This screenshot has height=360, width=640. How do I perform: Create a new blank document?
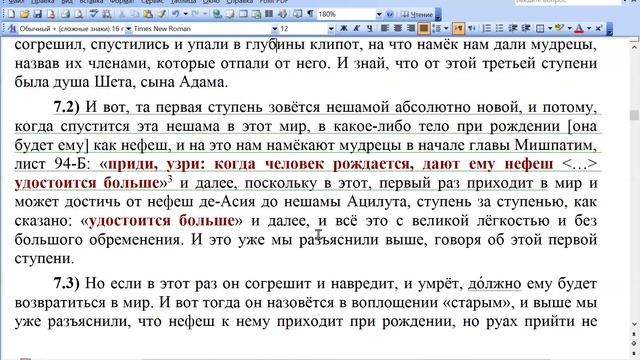click(11, 14)
